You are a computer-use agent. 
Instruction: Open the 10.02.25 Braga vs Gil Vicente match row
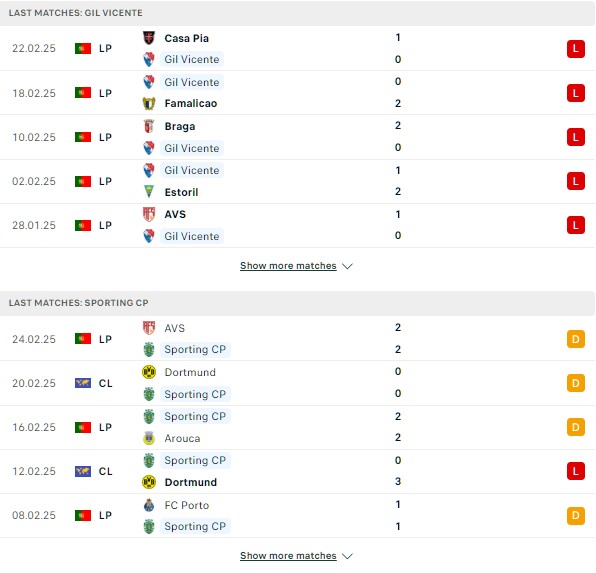298,137
